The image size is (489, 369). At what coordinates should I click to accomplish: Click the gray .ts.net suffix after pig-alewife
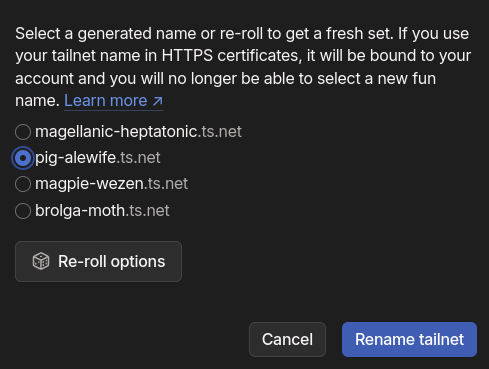(x=139, y=158)
